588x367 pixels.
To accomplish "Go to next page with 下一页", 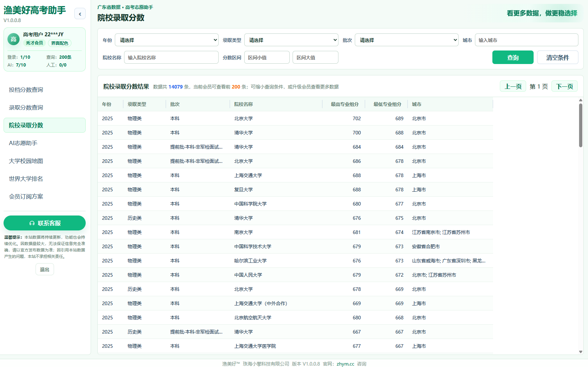I will (565, 86).
